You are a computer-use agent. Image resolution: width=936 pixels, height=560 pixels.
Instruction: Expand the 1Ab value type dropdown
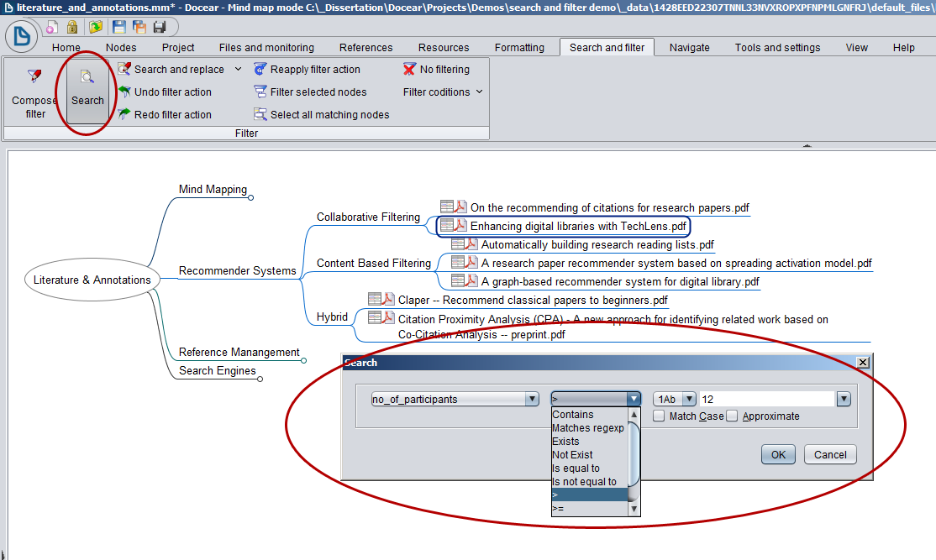coord(689,400)
